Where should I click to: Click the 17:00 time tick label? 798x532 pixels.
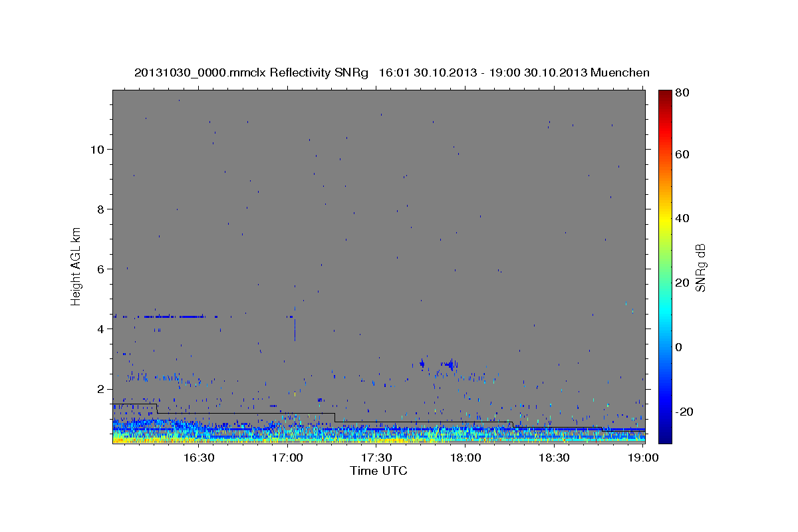(x=287, y=458)
